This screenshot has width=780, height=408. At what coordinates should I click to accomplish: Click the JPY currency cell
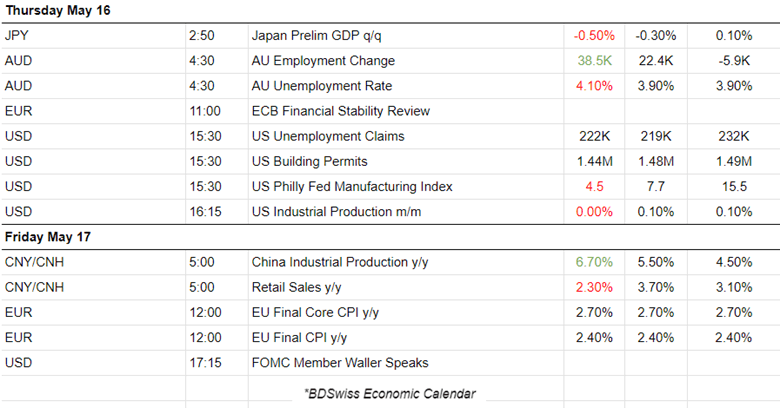coord(17,35)
